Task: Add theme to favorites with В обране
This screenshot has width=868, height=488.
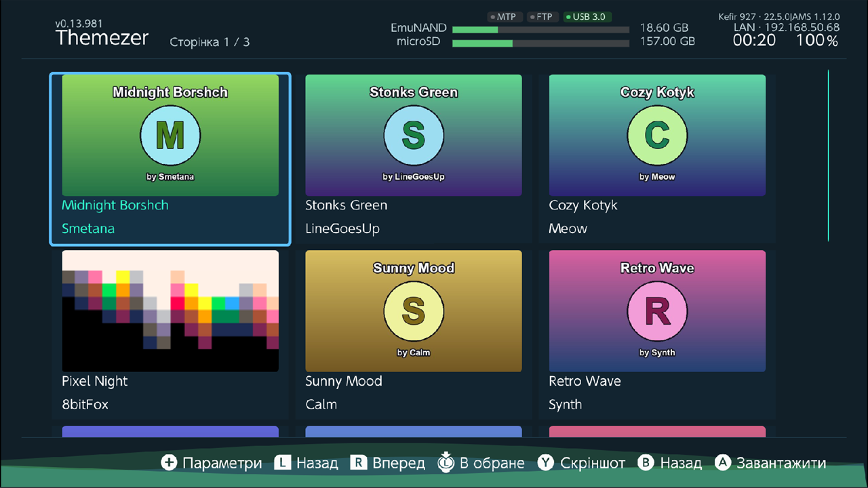Action: [481, 463]
